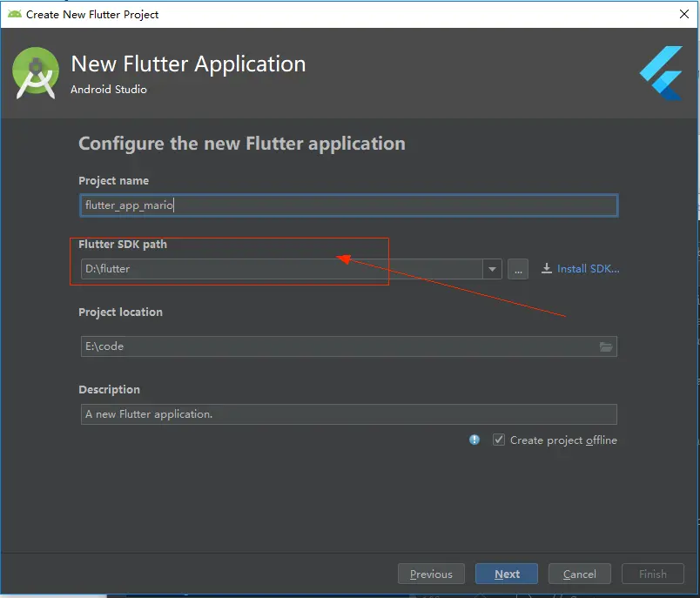Click the Install SDK... link
This screenshot has height=598, width=700.
coord(588,269)
